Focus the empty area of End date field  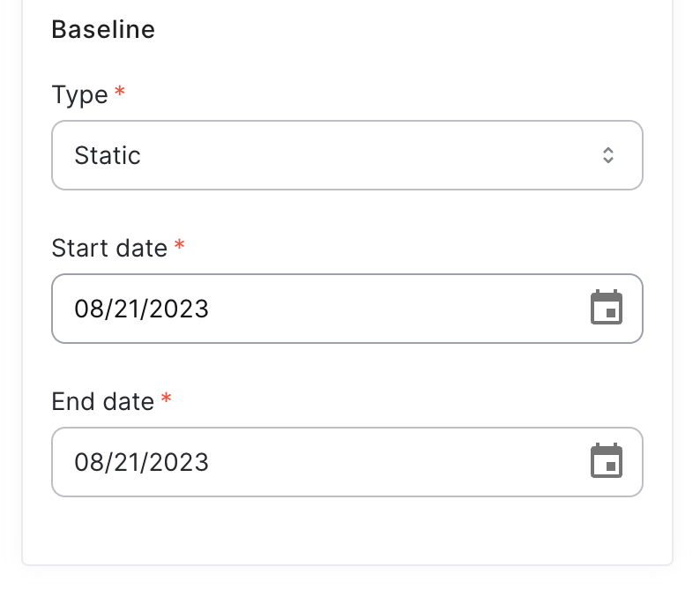coord(398,462)
